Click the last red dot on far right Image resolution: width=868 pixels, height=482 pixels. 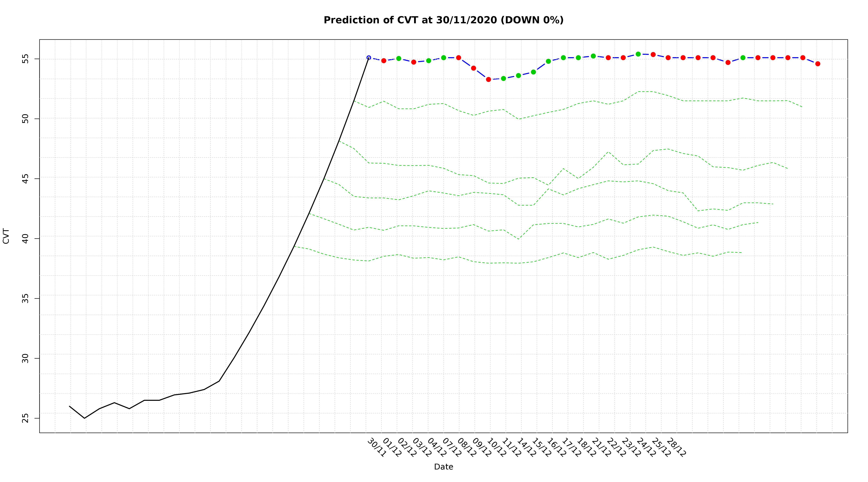[818, 64]
